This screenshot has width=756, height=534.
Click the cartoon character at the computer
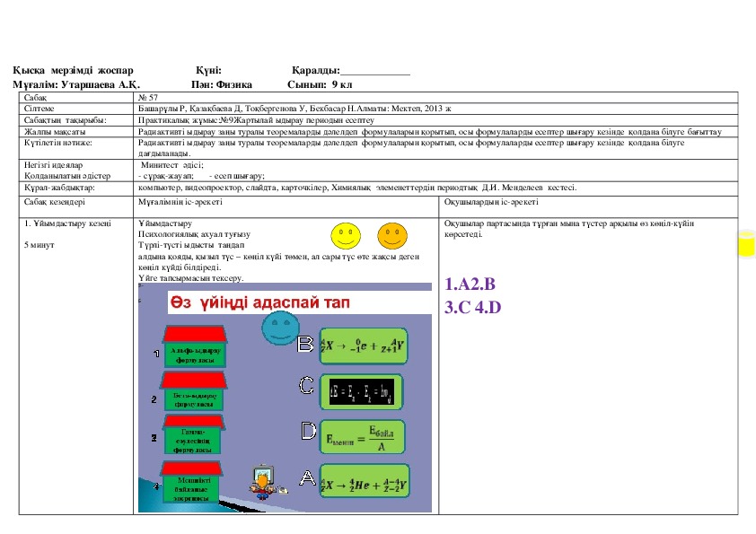point(263,483)
